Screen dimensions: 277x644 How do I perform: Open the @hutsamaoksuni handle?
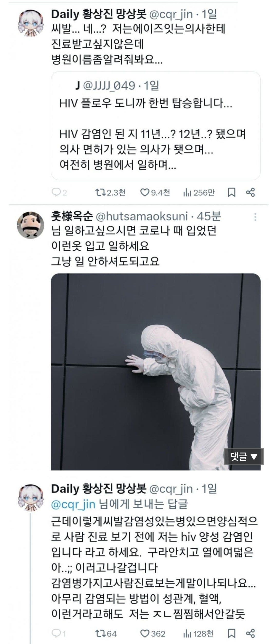tap(142, 216)
